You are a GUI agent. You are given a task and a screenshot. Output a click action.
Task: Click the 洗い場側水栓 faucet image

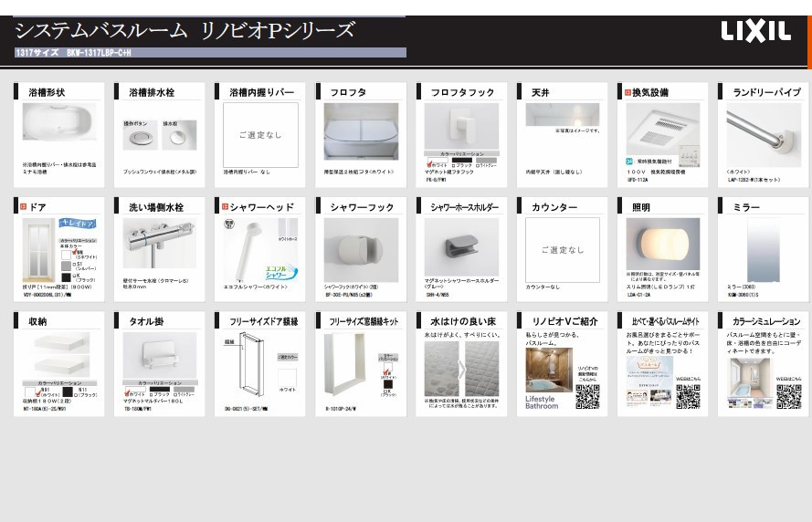pyautogui.click(x=160, y=243)
